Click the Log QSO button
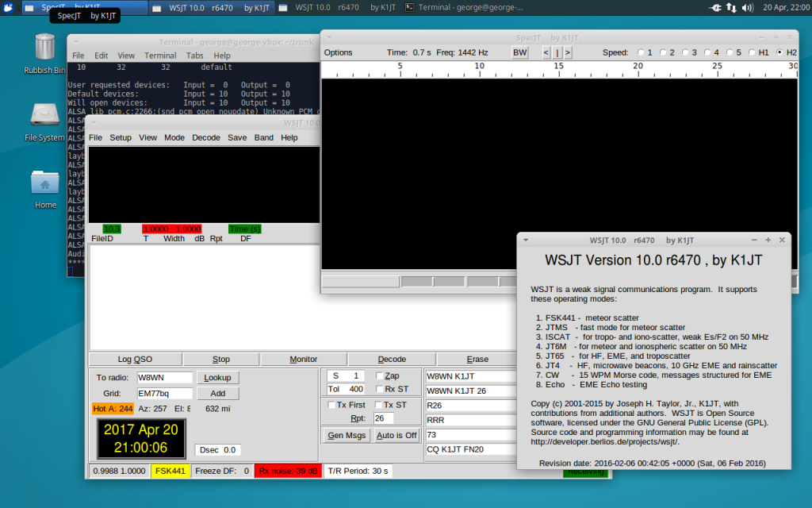Screen dimensions: 812x508 (135, 360)
